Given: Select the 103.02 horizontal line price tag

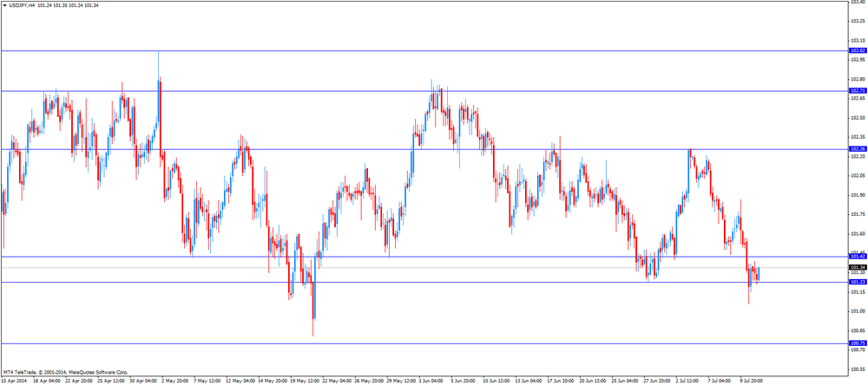Looking at the screenshot, I should pyautogui.click(x=858, y=50).
